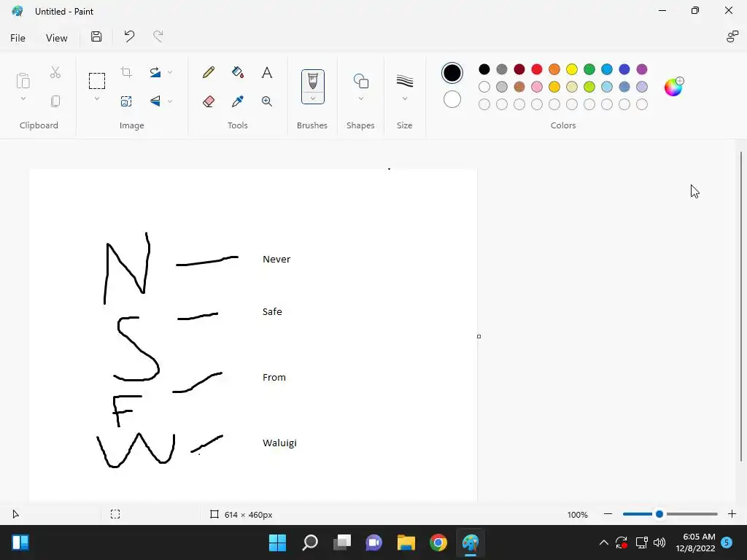Pick the green color swatch

click(589, 69)
